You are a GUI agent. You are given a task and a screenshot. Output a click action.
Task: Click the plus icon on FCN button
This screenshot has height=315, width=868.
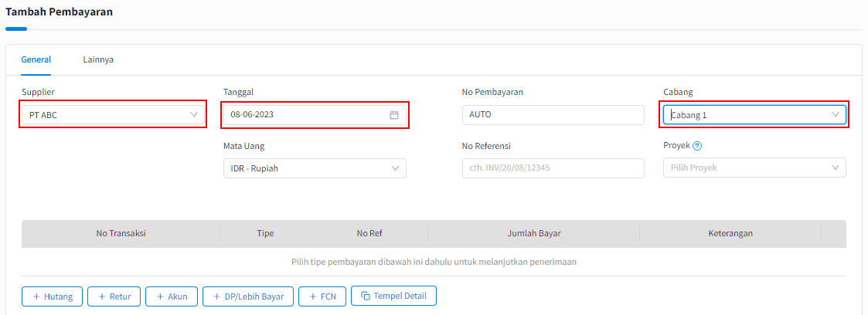(313, 296)
